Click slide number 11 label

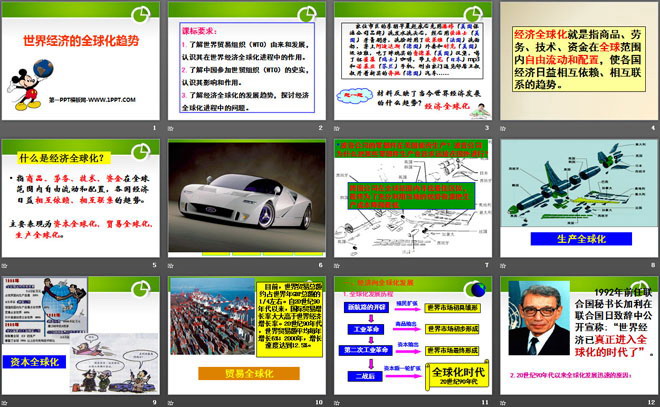(x=485, y=402)
